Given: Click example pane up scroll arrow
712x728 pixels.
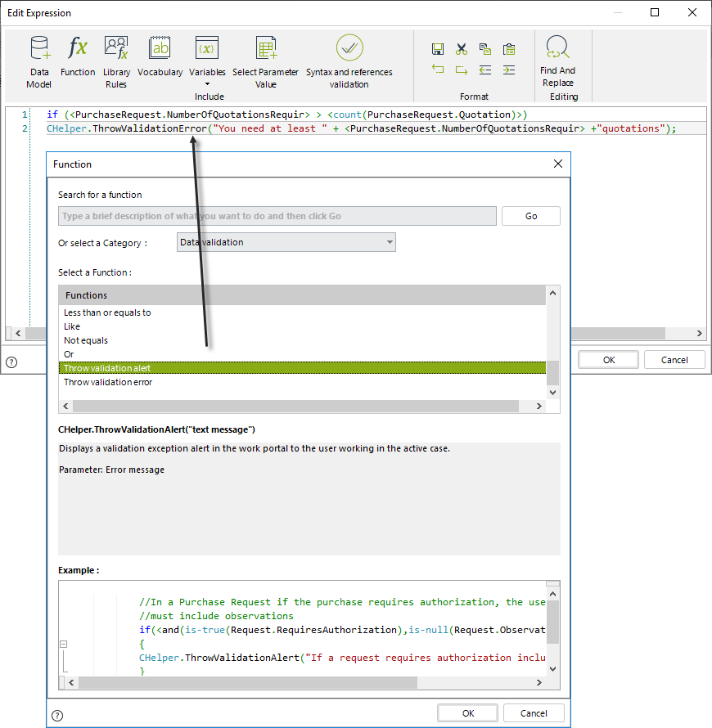Looking at the screenshot, I should click(552, 594).
